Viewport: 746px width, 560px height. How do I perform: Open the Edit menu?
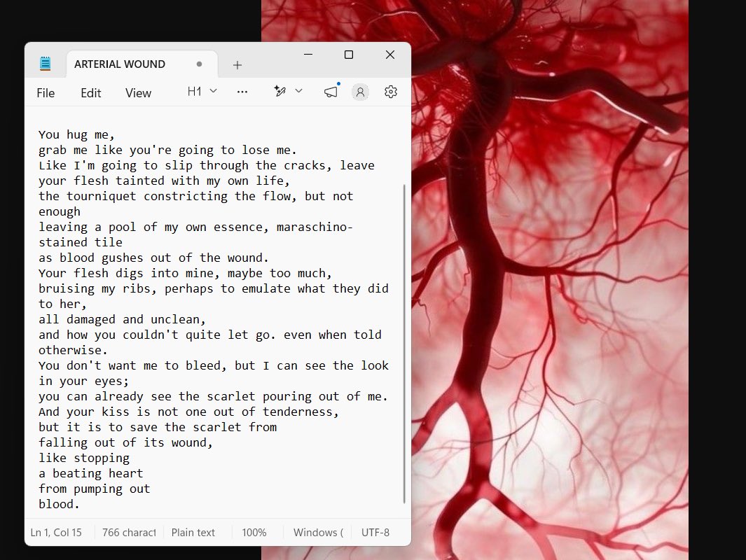pos(91,92)
